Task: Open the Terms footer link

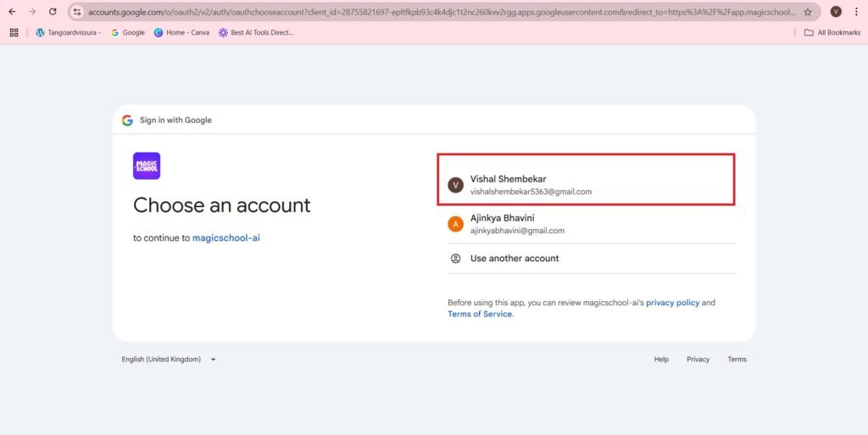Action: point(737,360)
